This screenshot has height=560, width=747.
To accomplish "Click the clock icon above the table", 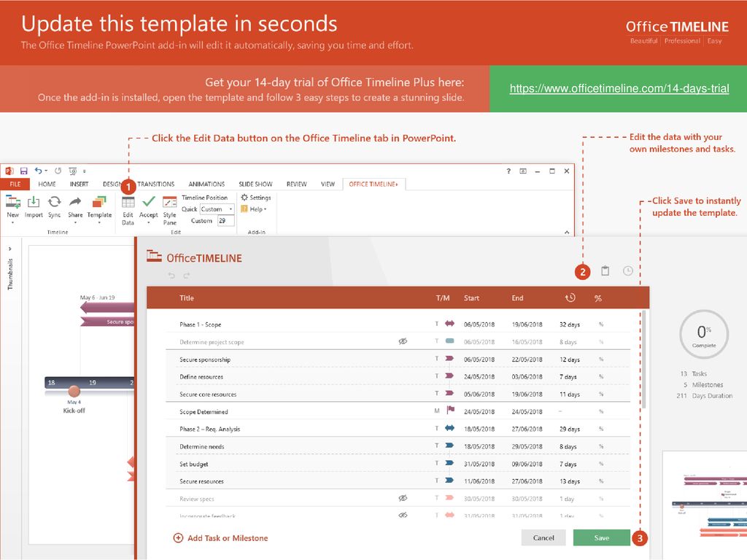I will tap(628, 271).
